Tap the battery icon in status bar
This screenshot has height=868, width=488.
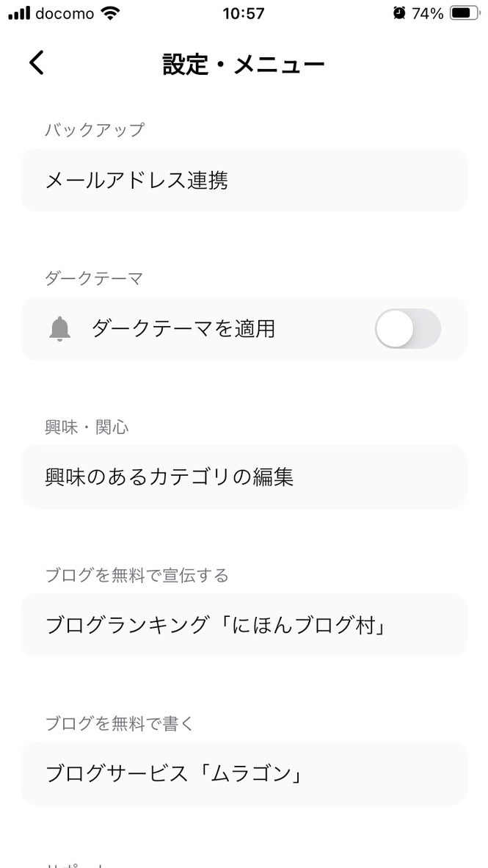click(464, 13)
